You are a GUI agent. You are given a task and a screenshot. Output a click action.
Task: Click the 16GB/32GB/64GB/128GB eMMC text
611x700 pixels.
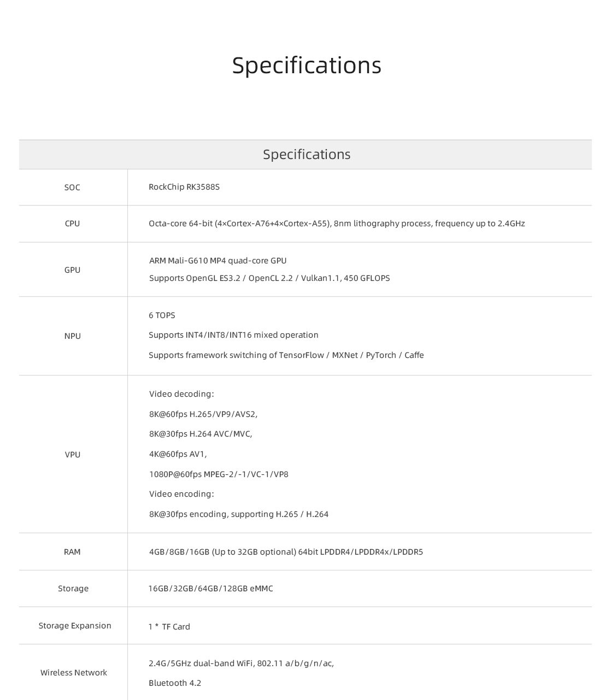pos(211,589)
